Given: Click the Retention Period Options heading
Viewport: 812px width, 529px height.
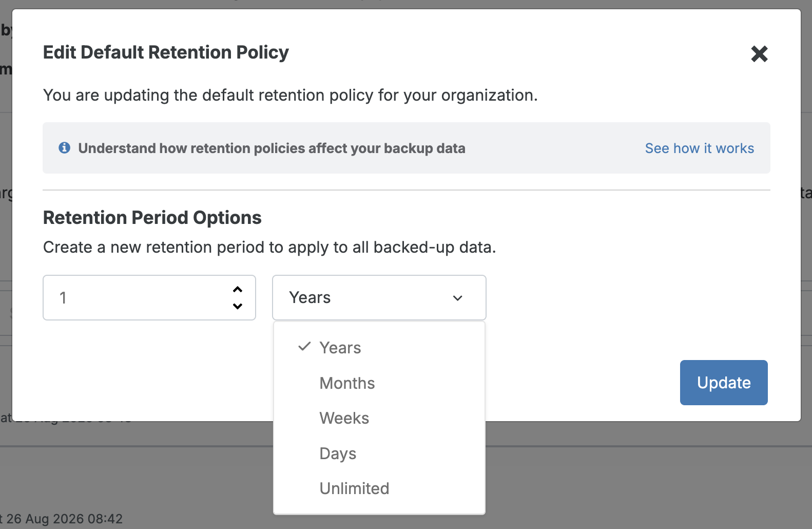Looking at the screenshot, I should coord(152,218).
